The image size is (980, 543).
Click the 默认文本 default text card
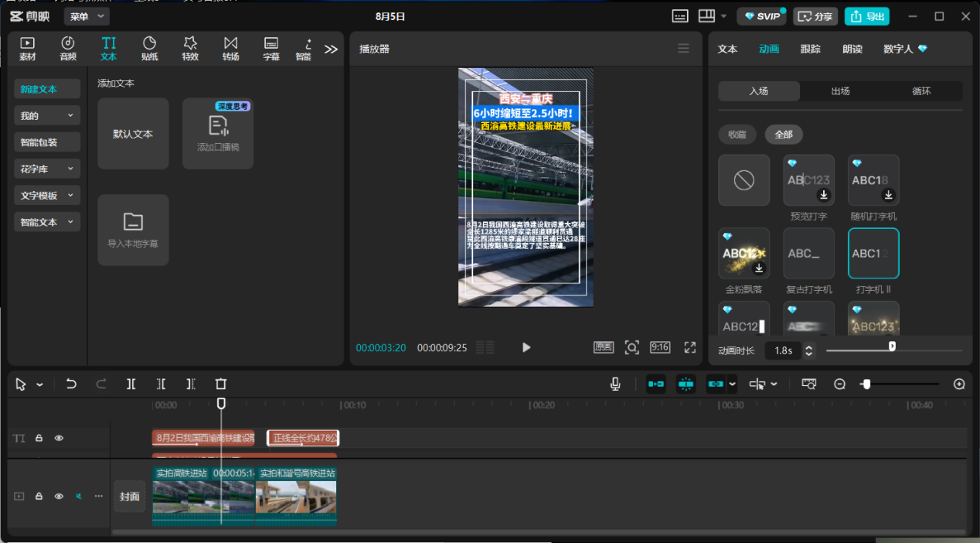click(133, 134)
